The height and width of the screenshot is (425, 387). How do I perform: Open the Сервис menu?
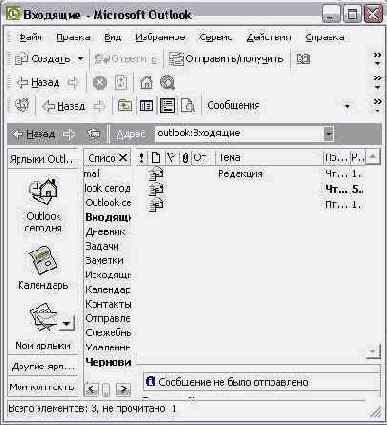tap(215, 37)
